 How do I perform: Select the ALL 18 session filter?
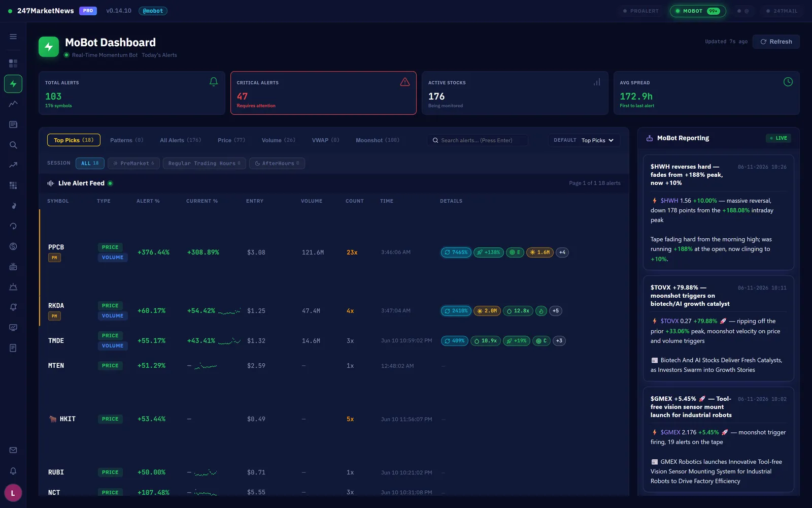click(90, 163)
